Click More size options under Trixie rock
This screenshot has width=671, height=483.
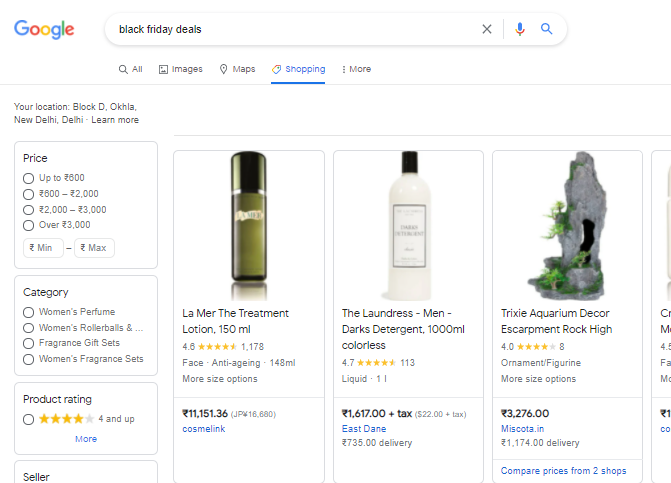click(538, 379)
